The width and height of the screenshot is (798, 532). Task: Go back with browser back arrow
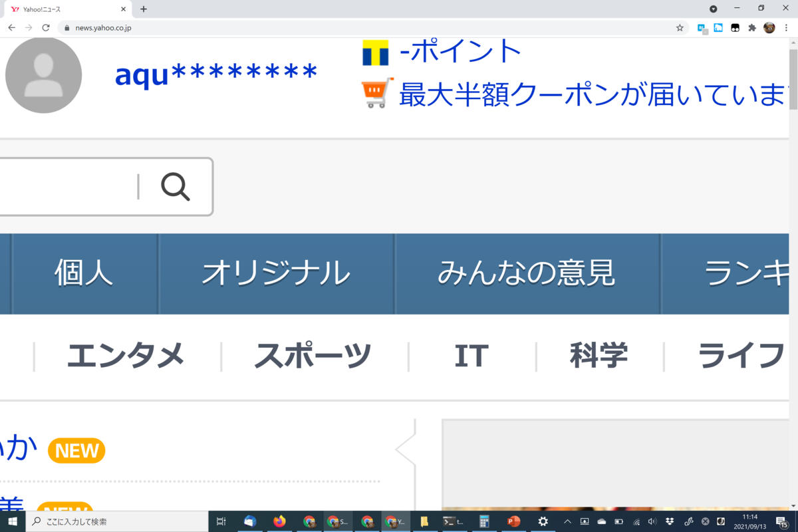point(11,28)
